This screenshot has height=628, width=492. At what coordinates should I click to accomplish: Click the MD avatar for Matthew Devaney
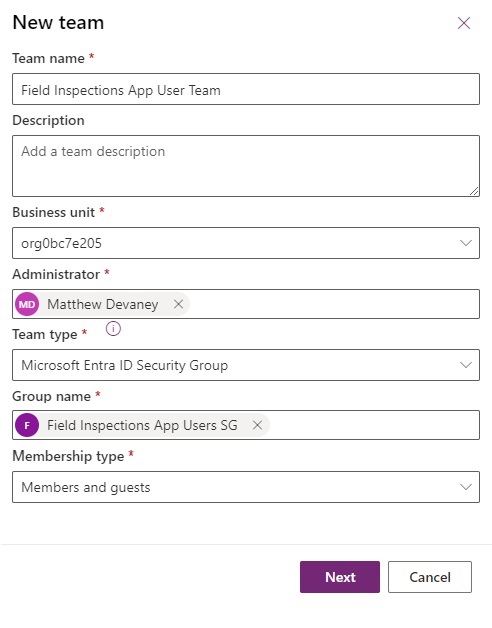(x=27, y=304)
